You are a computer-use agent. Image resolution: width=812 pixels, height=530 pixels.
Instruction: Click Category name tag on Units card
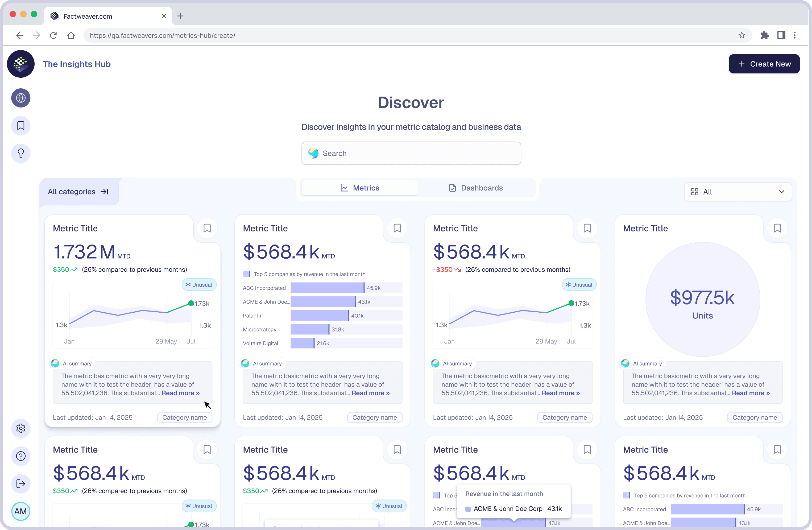755,417
